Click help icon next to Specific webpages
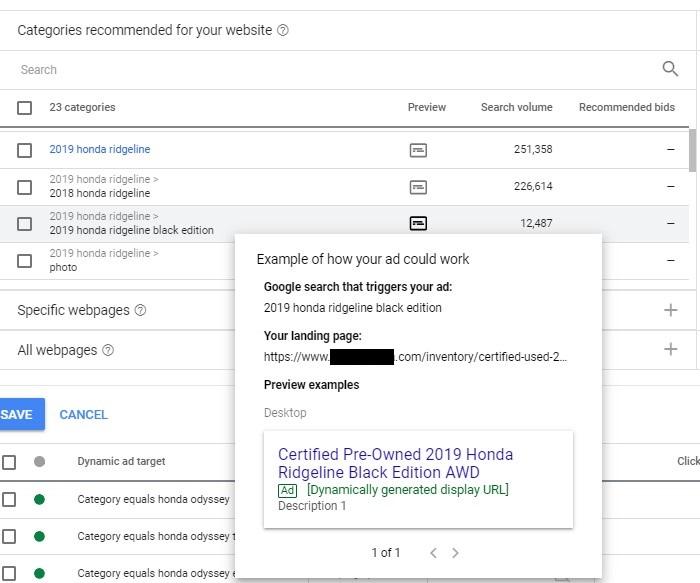Viewport: 700px width, 583px height. tap(140, 310)
